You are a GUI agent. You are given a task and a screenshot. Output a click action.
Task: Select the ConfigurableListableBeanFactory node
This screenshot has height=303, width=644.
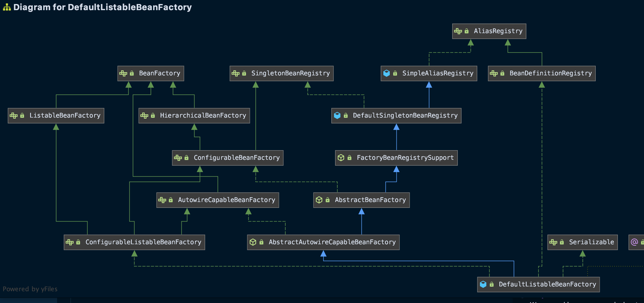pyautogui.click(x=143, y=242)
